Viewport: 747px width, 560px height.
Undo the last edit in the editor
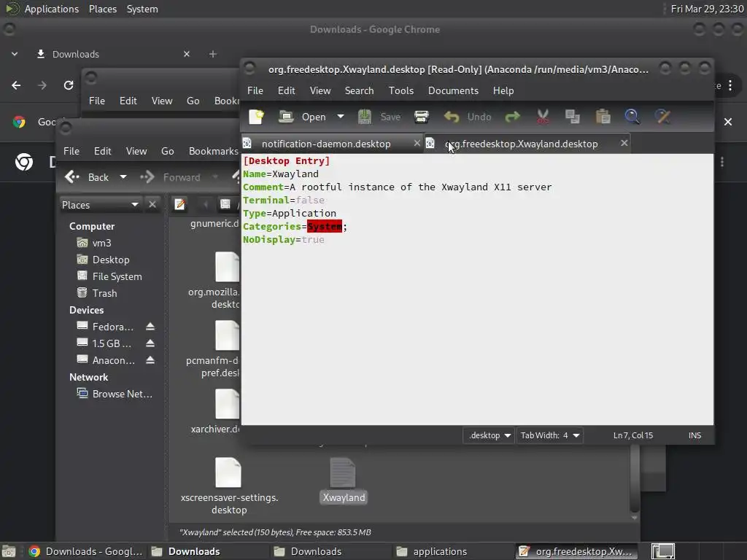[x=468, y=117]
